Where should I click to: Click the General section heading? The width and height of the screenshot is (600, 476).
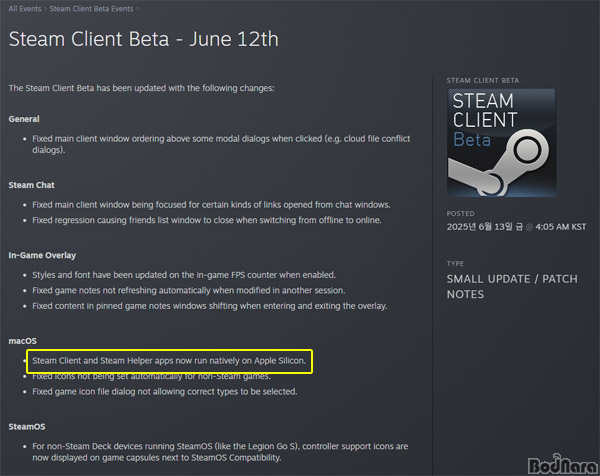pyautogui.click(x=24, y=119)
